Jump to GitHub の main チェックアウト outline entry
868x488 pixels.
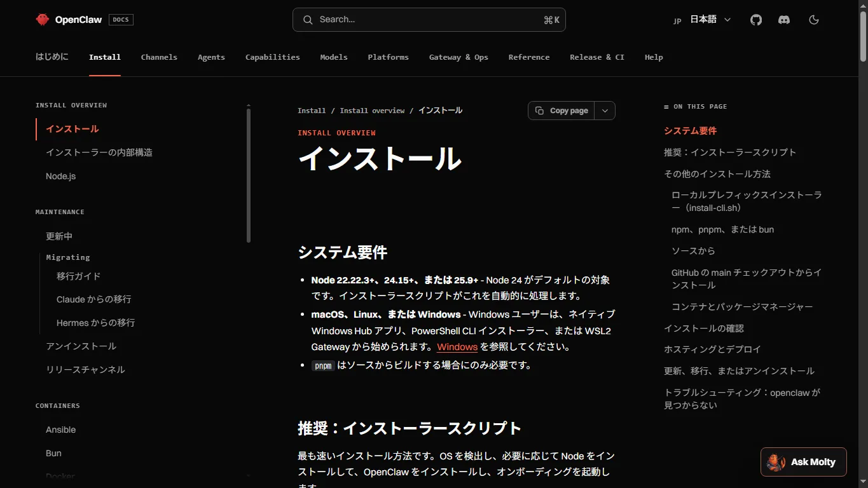coord(747,279)
